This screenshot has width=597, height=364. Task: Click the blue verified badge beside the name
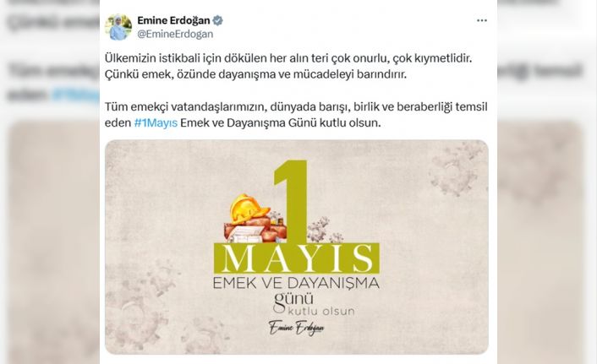click(218, 20)
